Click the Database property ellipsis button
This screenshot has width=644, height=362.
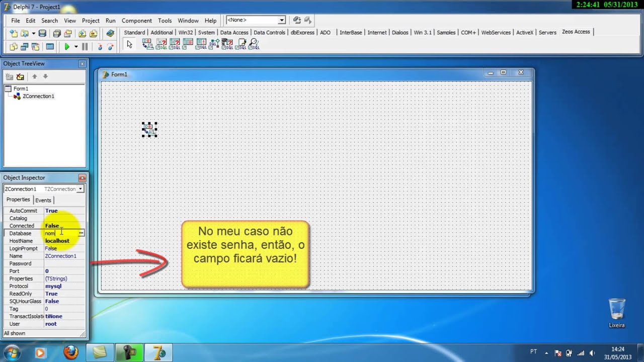click(81, 233)
